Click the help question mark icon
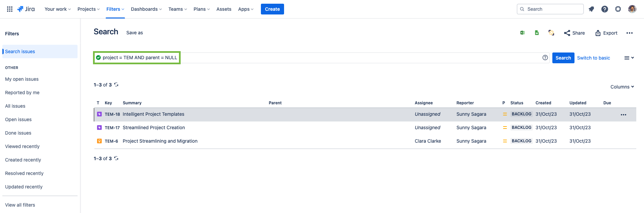 [604, 9]
